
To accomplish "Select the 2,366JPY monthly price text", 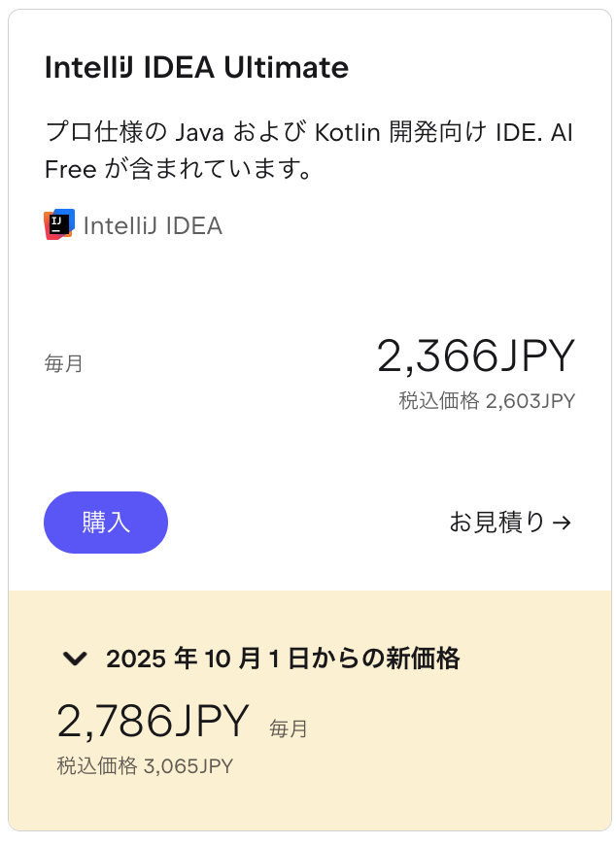I will click(477, 357).
